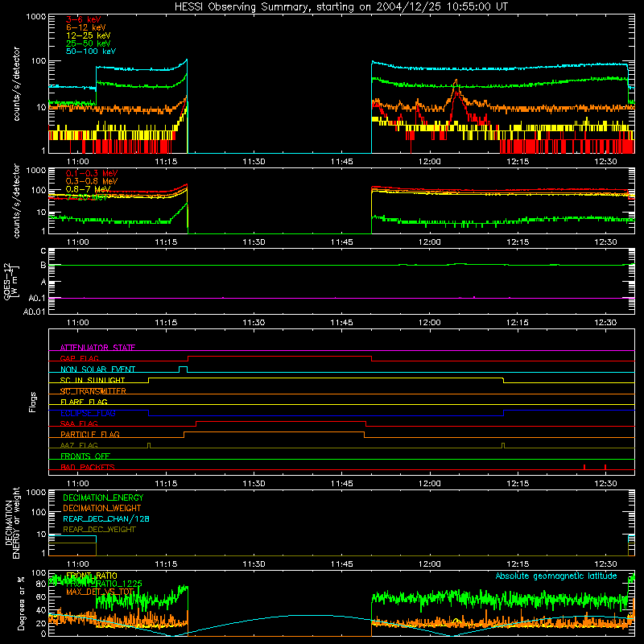Click the vertical Flags axis title
Screen dimensions: 644x644
coord(33,402)
